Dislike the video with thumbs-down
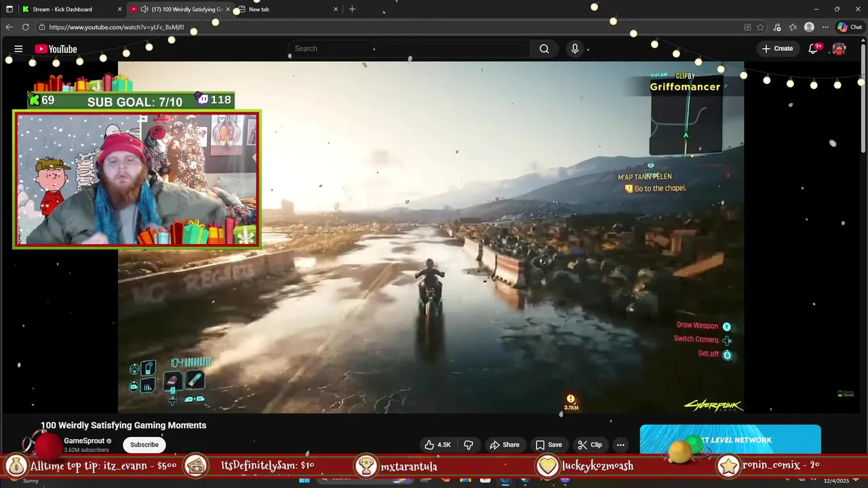The image size is (868, 488). 469,445
